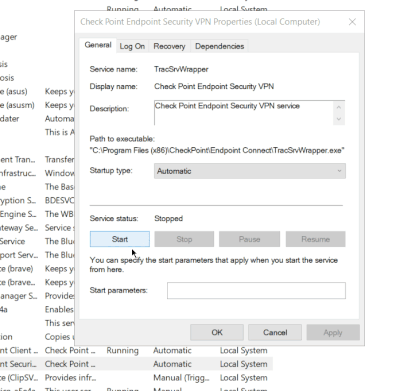Screen dimensions: 400x391
Task: Click Local System in the ClipSV row
Action: pyautogui.click(x=243, y=378)
